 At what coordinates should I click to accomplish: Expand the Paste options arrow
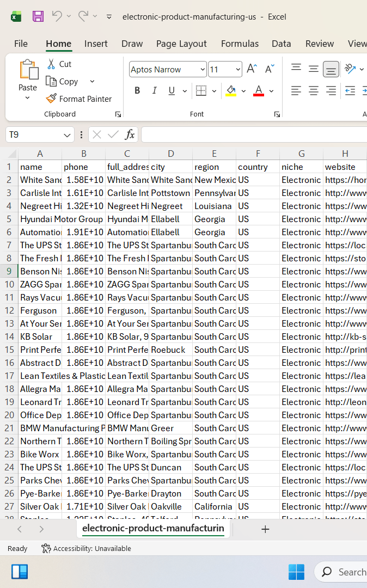tap(27, 98)
